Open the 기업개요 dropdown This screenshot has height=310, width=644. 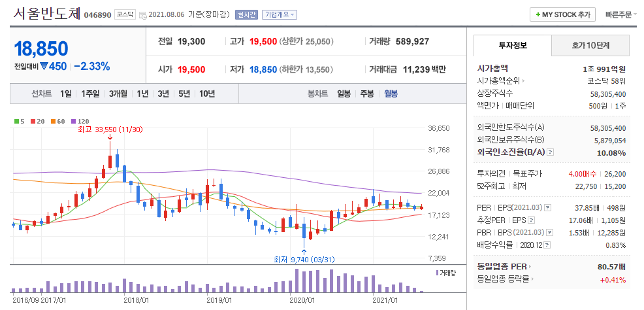(280, 15)
